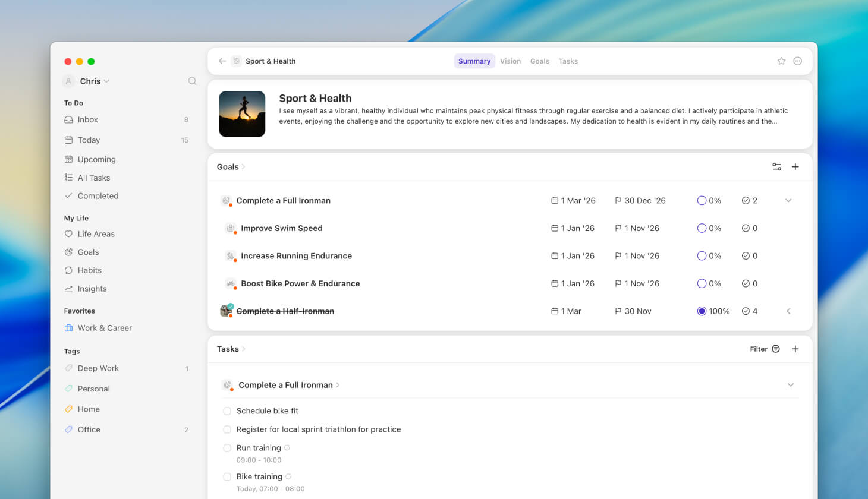This screenshot has width=868, height=499.
Task: Click the Habits loop icon
Action: [68, 270]
